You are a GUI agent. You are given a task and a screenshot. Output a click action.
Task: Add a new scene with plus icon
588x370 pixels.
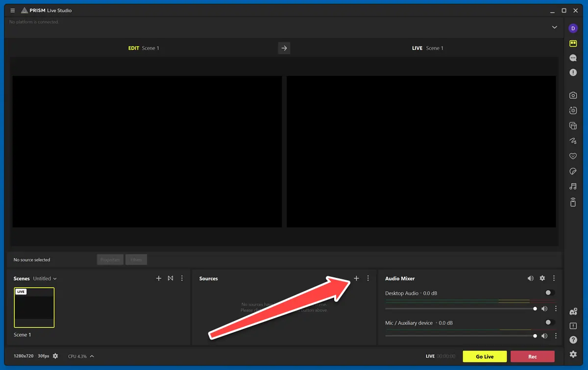point(158,278)
